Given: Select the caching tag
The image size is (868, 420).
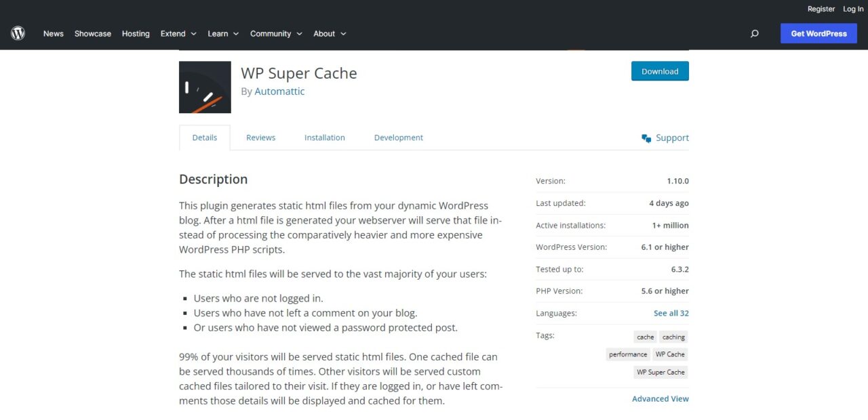Looking at the screenshot, I should (673, 337).
